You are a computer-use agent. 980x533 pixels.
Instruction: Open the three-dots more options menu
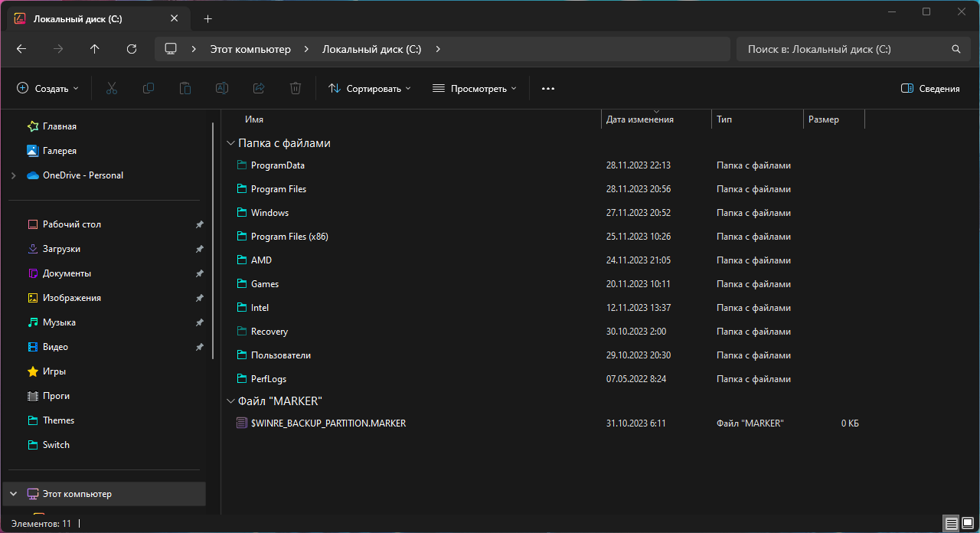coord(548,89)
